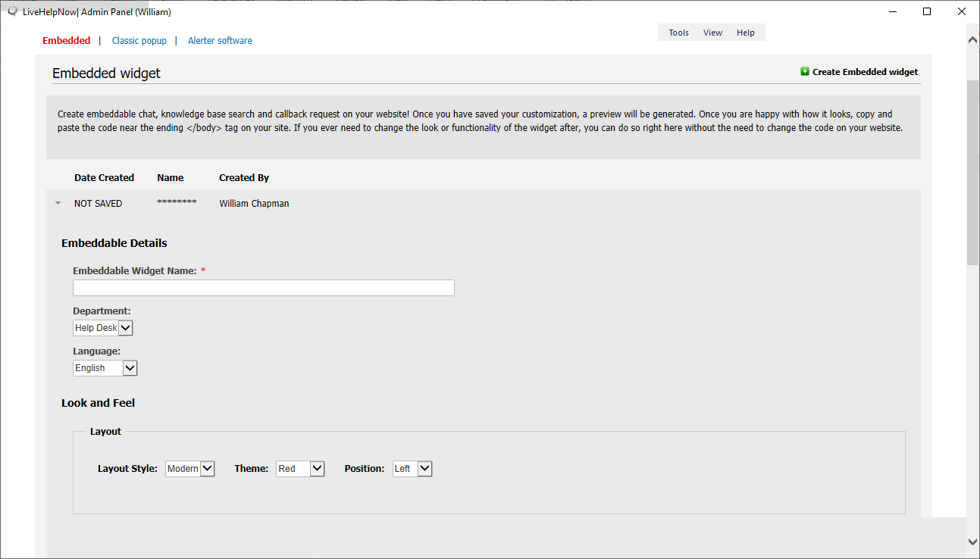Image resolution: width=980 pixels, height=559 pixels.
Task: Click the Create Embedded widget link
Action: click(x=865, y=72)
